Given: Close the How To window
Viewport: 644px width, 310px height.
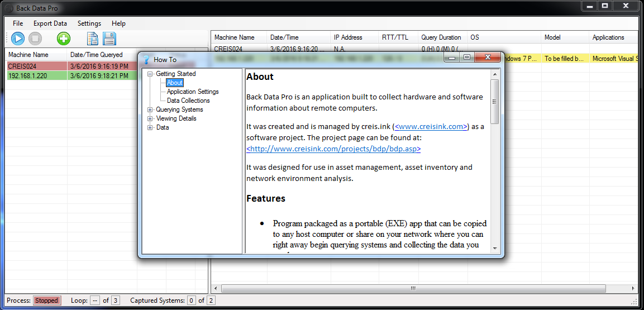Looking at the screenshot, I should [488, 58].
